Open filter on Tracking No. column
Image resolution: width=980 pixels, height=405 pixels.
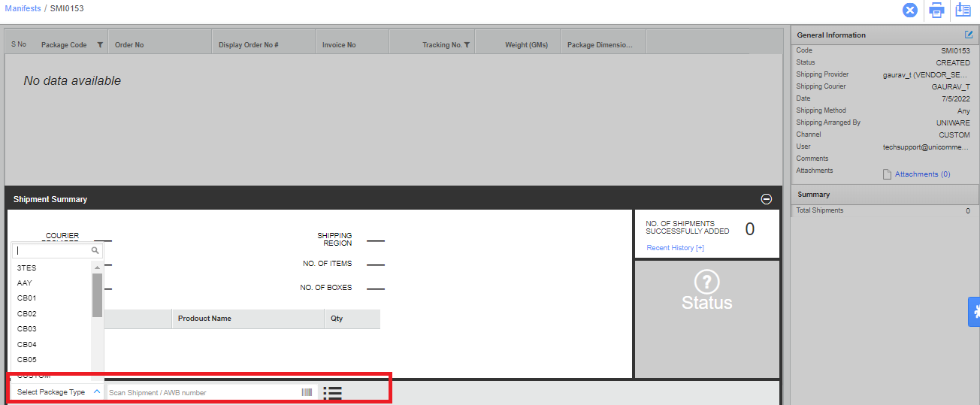click(467, 45)
